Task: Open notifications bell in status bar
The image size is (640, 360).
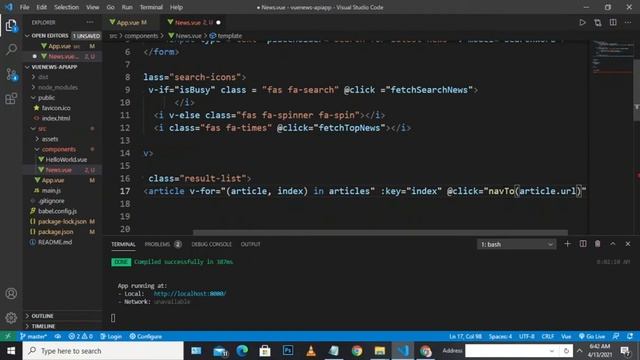Action: click(630, 336)
